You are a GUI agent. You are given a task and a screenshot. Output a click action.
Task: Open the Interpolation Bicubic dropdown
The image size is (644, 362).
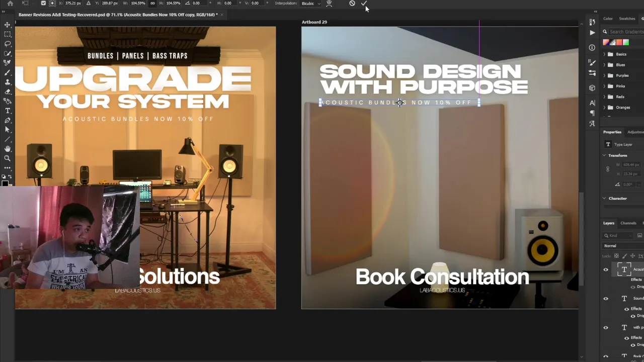(311, 3)
